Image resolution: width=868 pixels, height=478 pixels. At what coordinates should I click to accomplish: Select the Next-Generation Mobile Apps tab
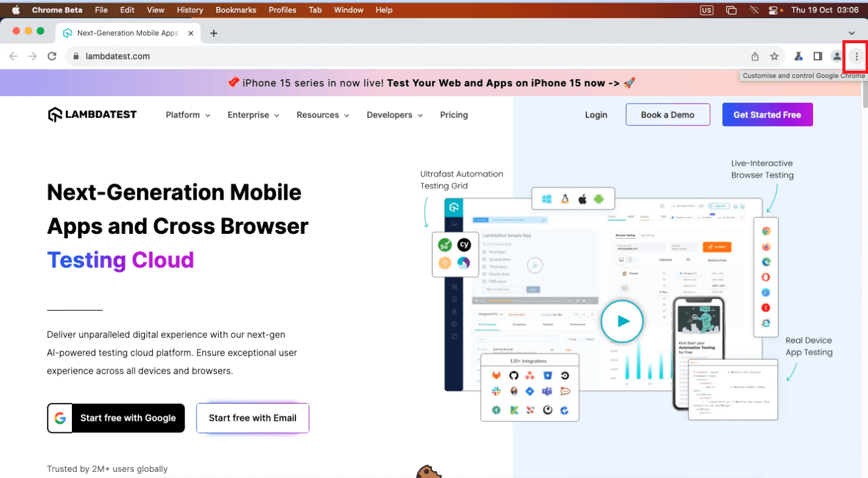click(128, 33)
